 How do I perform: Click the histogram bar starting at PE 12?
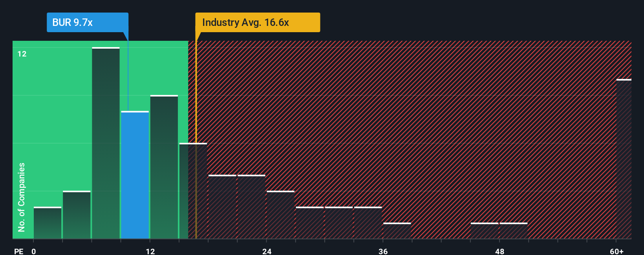tap(164, 167)
